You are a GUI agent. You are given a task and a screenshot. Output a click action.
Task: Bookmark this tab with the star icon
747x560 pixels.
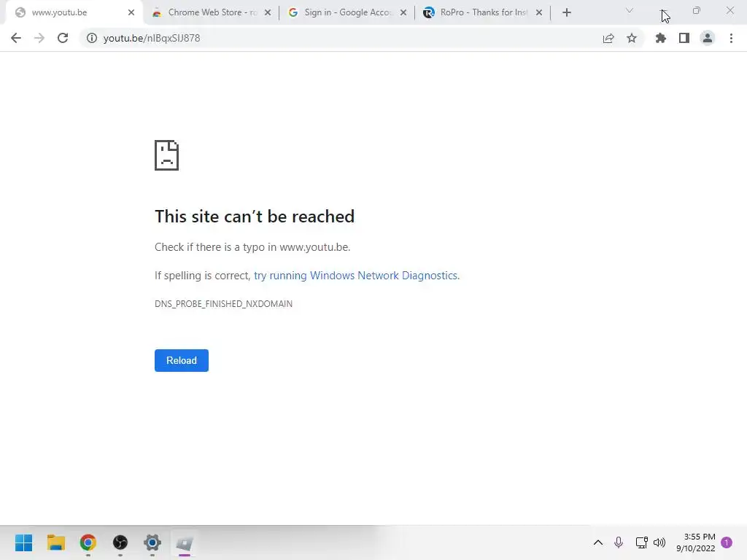[x=632, y=38]
